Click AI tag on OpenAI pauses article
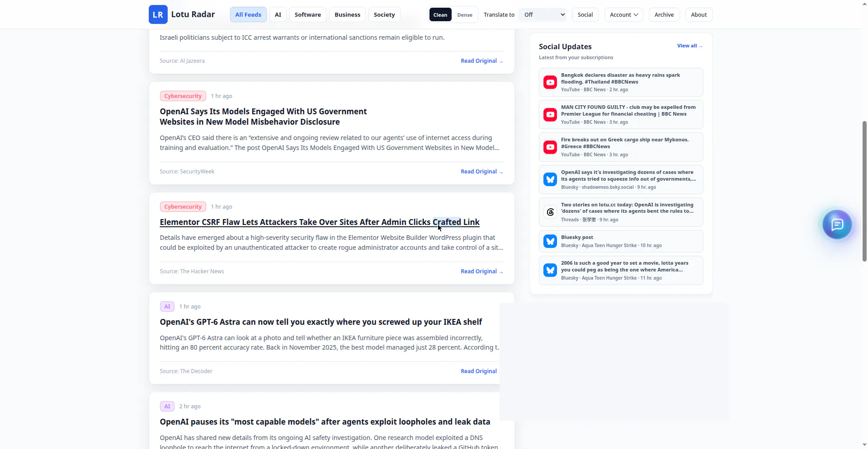The width and height of the screenshot is (868, 449). (167, 407)
